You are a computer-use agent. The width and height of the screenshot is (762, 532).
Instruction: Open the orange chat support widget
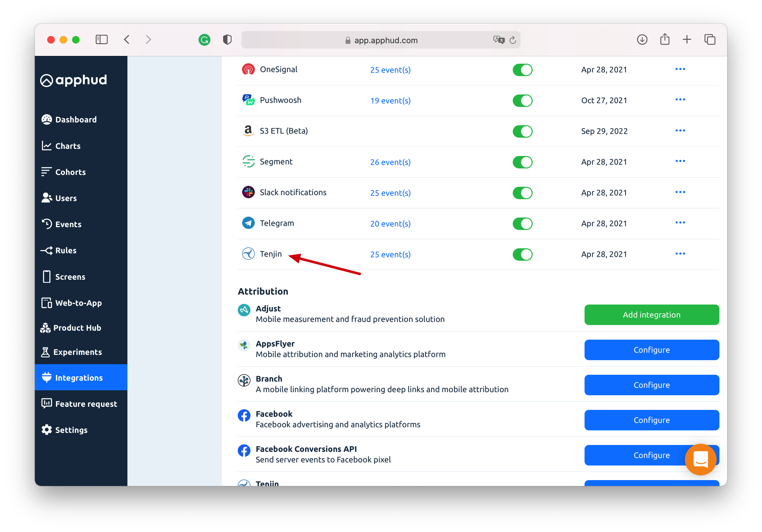pyautogui.click(x=700, y=459)
